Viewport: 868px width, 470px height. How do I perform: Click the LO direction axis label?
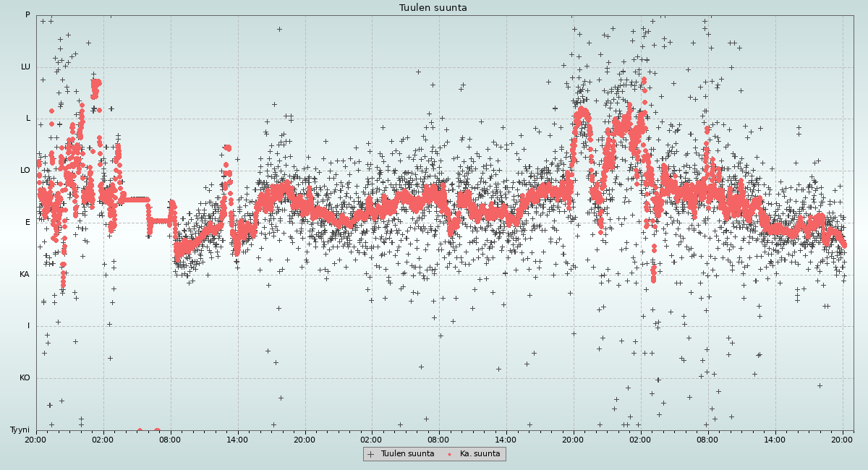pos(25,171)
